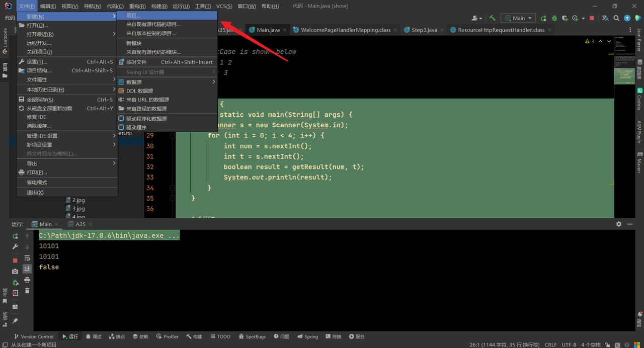Image resolution: width=644 pixels, height=348 pixels.
Task: Choose 全部保存 in File menu
Action: click(x=67, y=100)
